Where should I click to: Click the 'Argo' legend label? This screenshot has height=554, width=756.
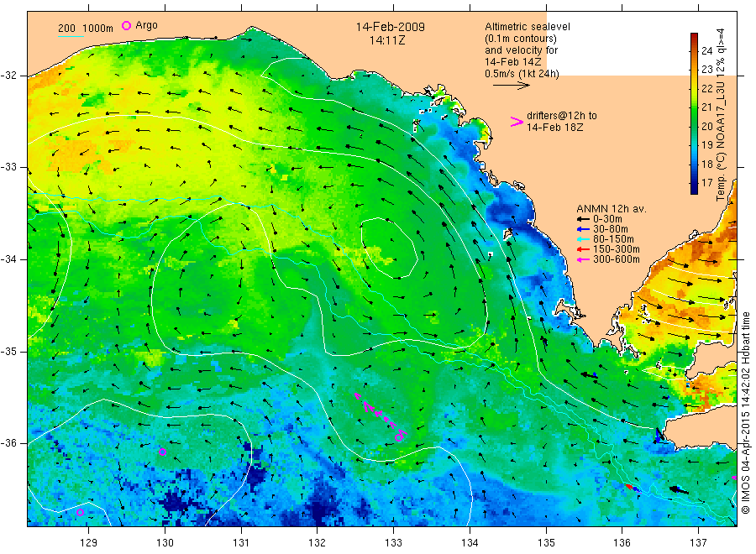(x=146, y=25)
